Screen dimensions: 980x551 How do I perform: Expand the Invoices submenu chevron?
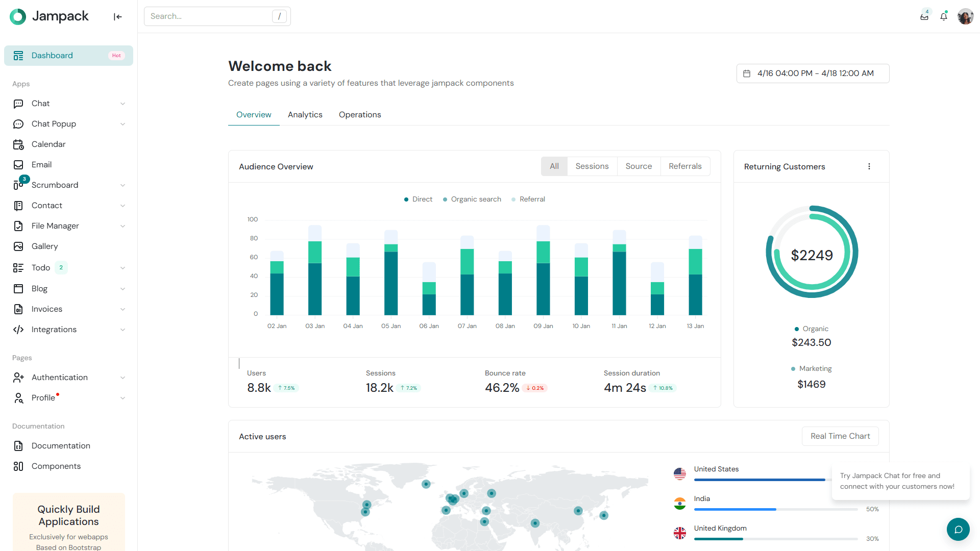(x=122, y=309)
